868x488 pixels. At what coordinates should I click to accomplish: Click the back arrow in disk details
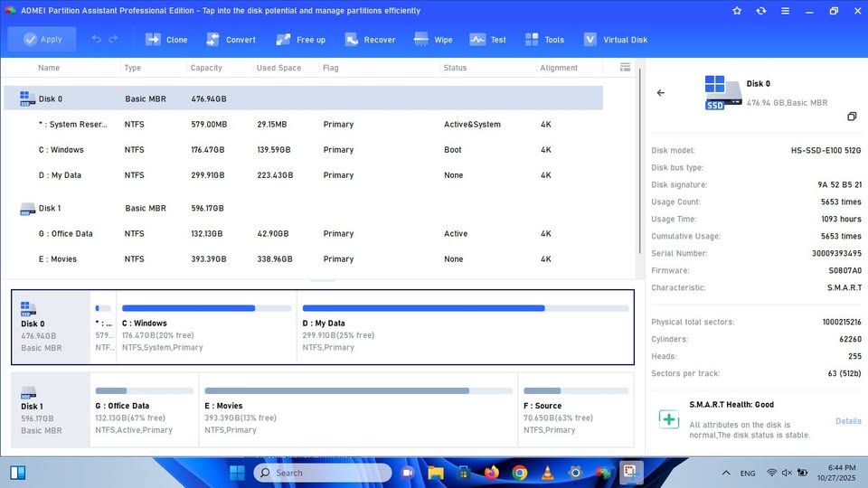click(661, 93)
